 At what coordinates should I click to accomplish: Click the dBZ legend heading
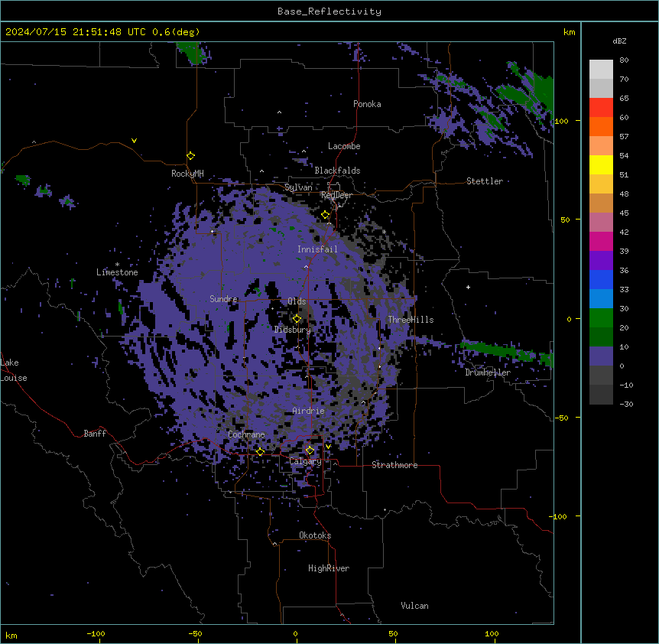pos(619,41)
